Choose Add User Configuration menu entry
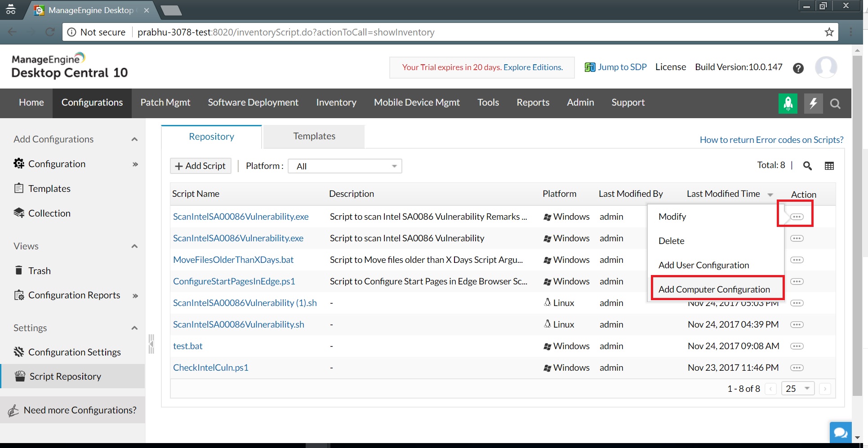The width and height of the screenshot is (868, 448). 703,265
